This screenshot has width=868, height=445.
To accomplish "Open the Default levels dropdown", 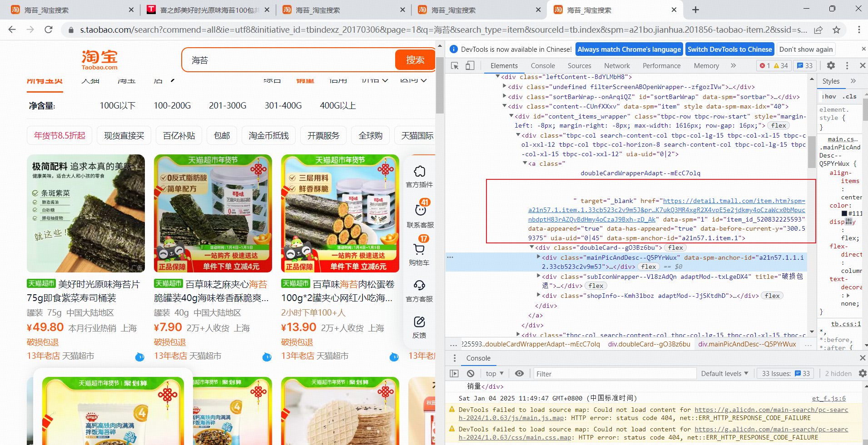I will click(x=724, y=373).
